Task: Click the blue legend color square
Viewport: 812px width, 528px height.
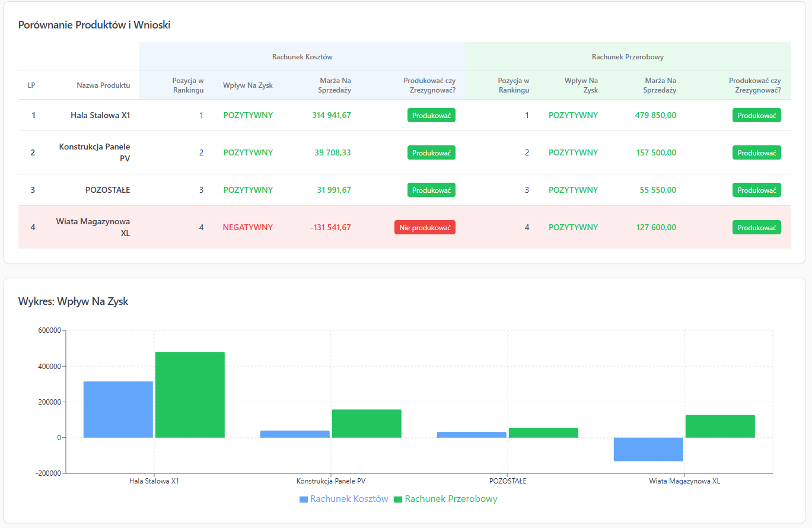Action: (x=304, y=500)
